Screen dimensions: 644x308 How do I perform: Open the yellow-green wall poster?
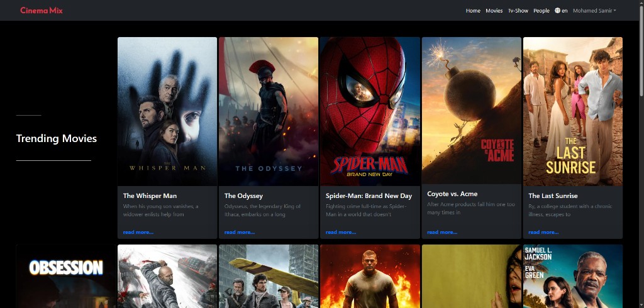point(472,277)
